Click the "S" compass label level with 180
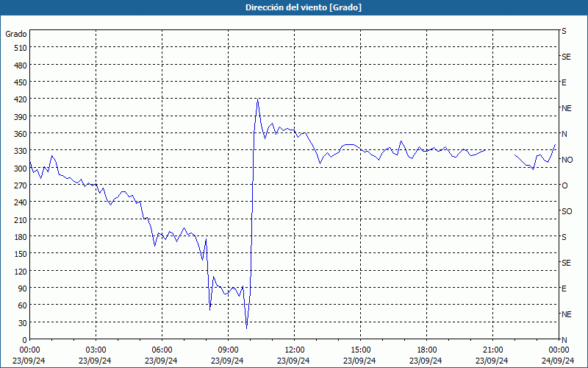 click(564, 237)
